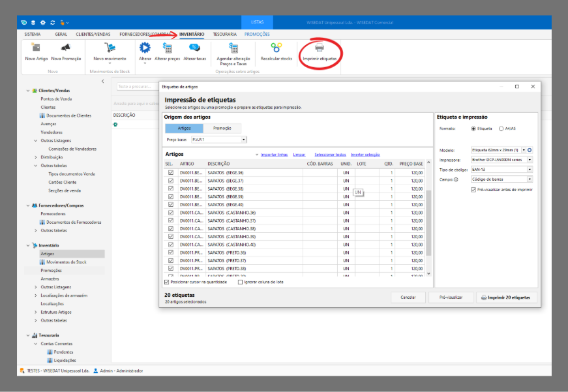Click the Selecionar todos link
Viewport: 568px width, 392px height.
[x=330, y=155]
